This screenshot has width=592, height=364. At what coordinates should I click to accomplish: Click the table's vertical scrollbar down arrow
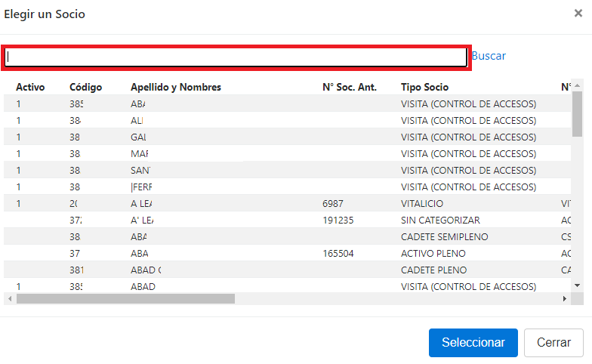[578, 285]
